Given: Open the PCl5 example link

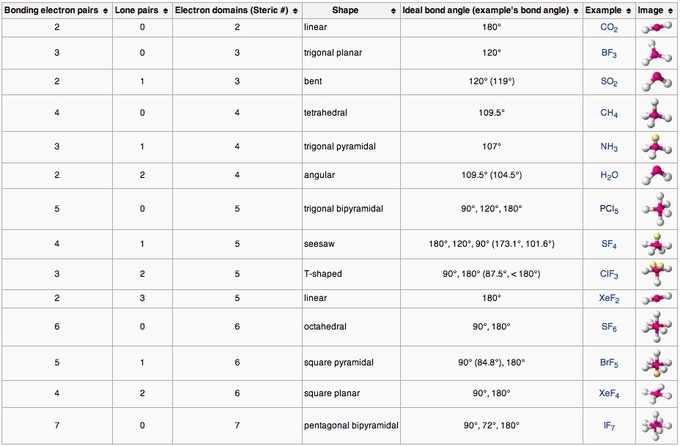Looking at the screenshot, I should pos(608,209).
